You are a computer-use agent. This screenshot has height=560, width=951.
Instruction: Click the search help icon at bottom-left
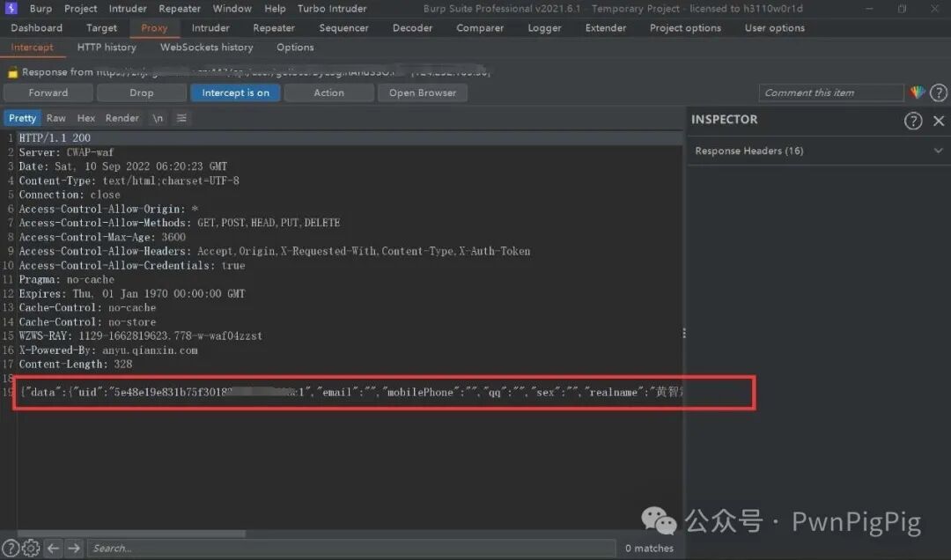point(11,548)
